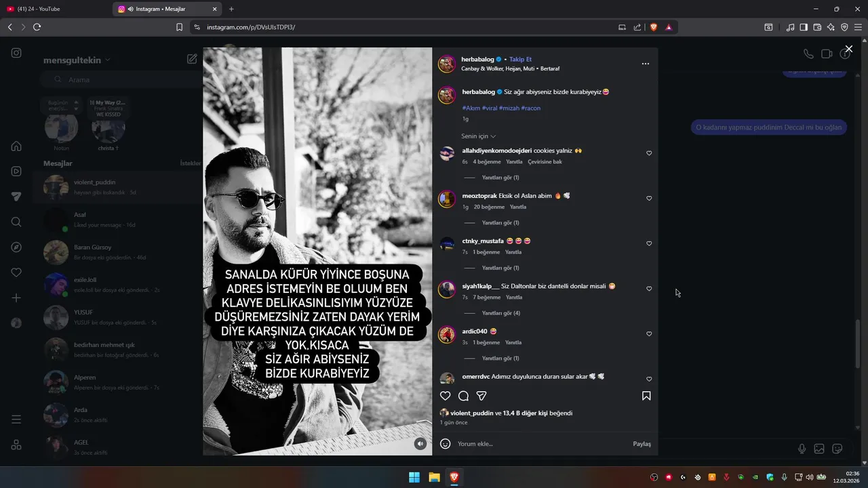Share the post via paper plane icon
The image size is (868, 488).
[x=481, y=396]
